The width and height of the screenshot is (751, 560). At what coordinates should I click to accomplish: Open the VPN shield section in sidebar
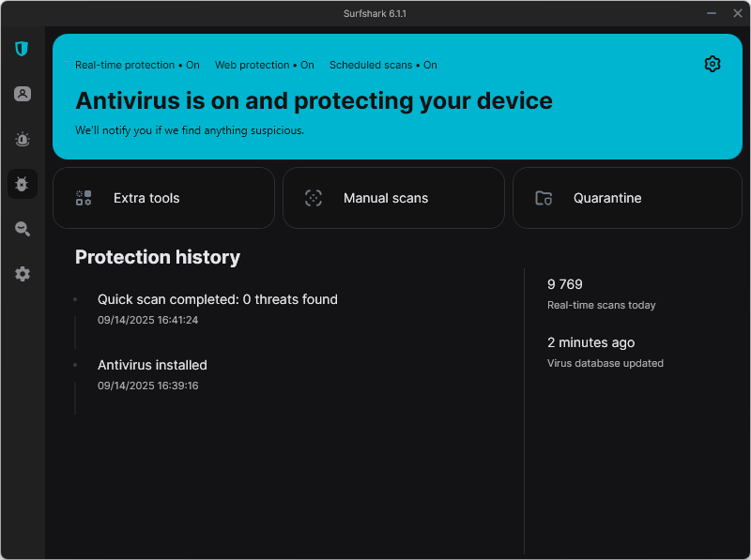(22, 49)
